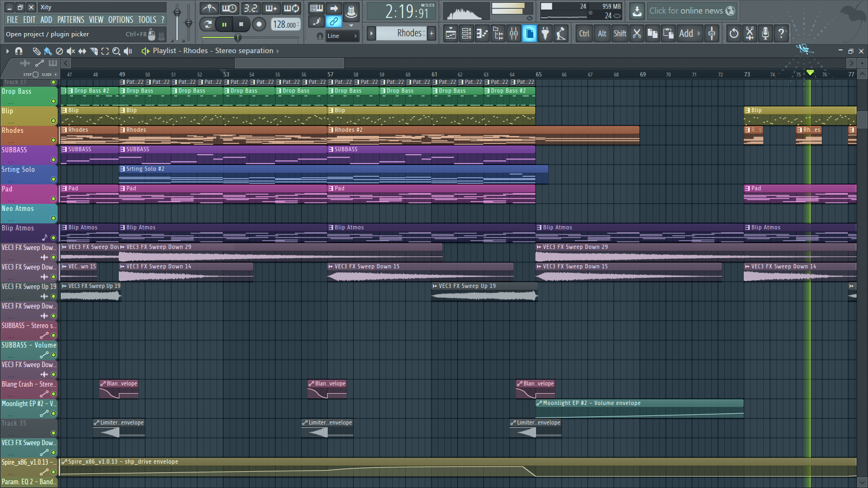Open the undo history icon
Image resolution: width=868 pixels, height=488 pixels.
(x=733, y=34)
